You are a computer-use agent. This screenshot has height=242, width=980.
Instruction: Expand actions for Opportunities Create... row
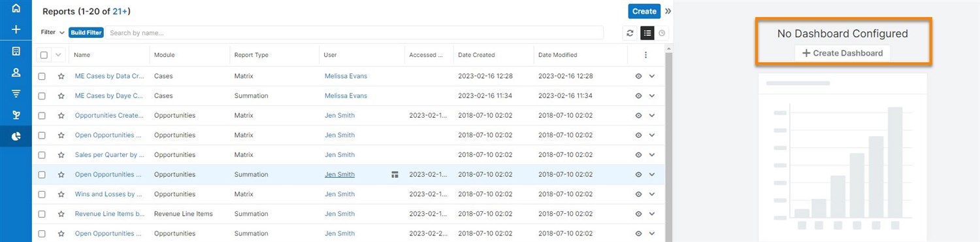coord(651,116)
